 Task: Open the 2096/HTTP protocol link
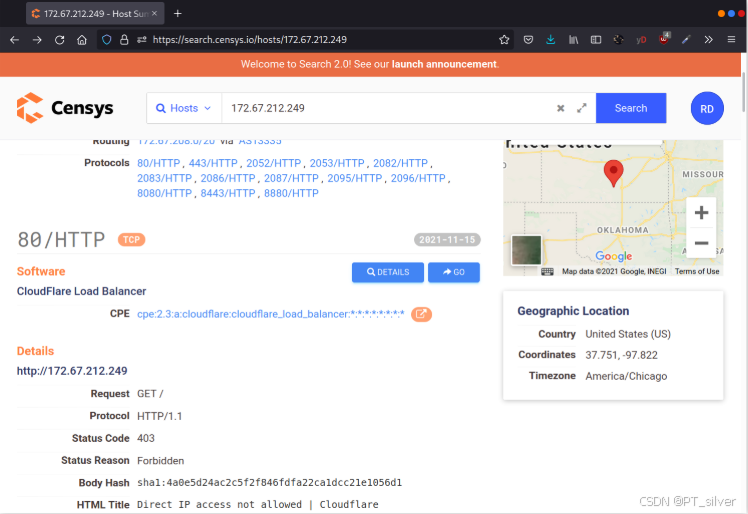pyautogui.click(x=418, y=178)
